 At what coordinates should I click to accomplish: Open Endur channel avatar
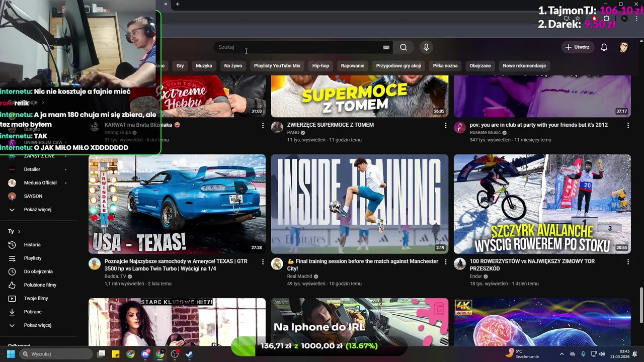(460, 264)
